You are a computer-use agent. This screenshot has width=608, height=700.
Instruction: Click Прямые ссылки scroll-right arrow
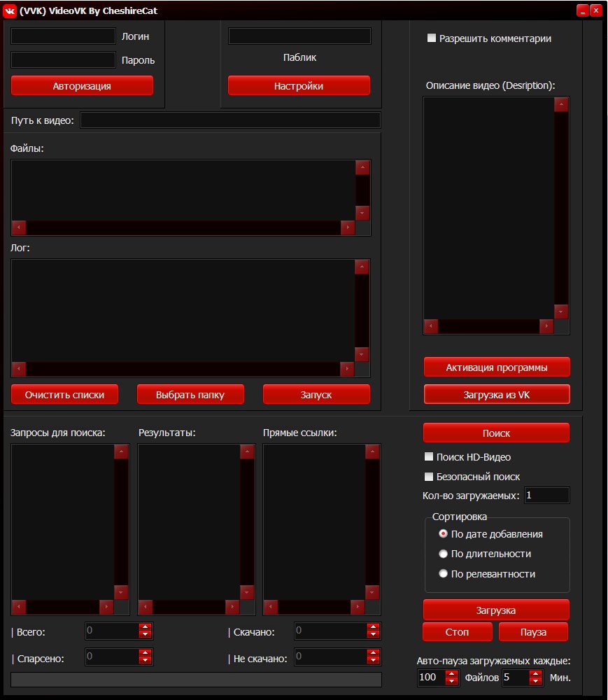tap(358, 607)
